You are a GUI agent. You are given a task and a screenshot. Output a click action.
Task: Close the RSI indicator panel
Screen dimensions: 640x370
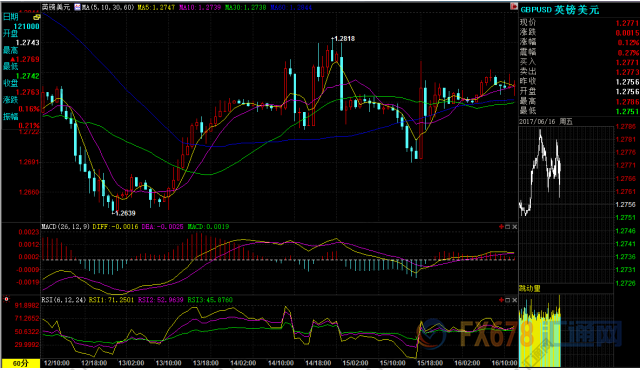pyautogui.click(x=514, y=300)
